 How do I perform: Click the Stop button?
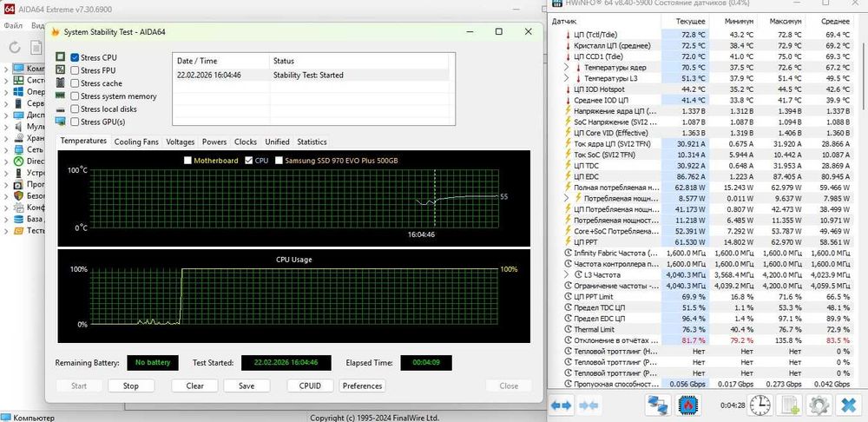131,386
